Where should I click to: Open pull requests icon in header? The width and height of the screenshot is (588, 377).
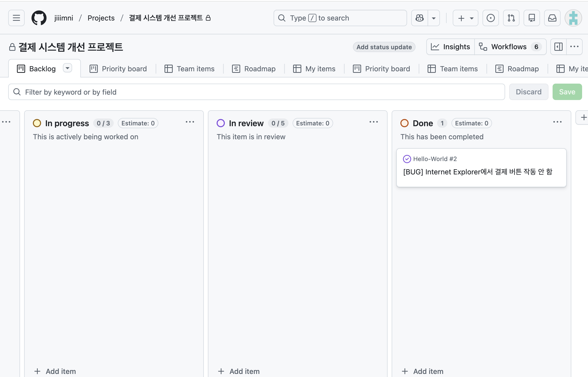point(511,18)
